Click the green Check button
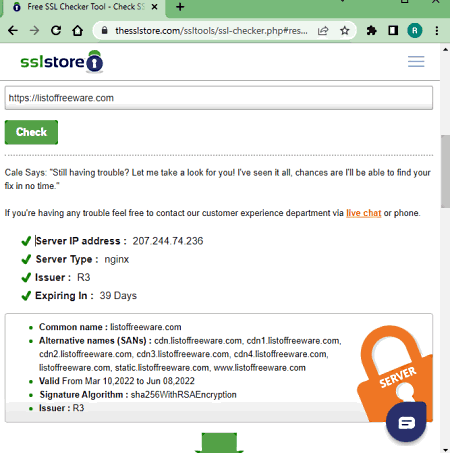This screenshot has width=450, height=453. point(31,132)
